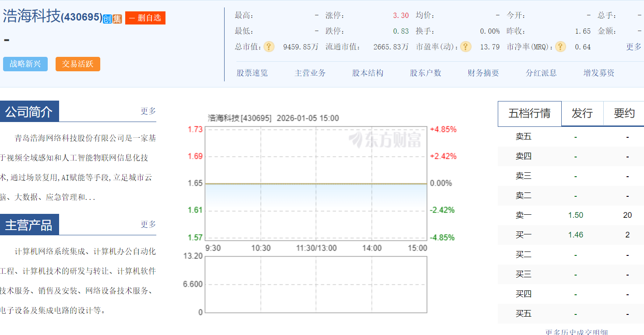Click the 卖二 row label

(524, 195)
